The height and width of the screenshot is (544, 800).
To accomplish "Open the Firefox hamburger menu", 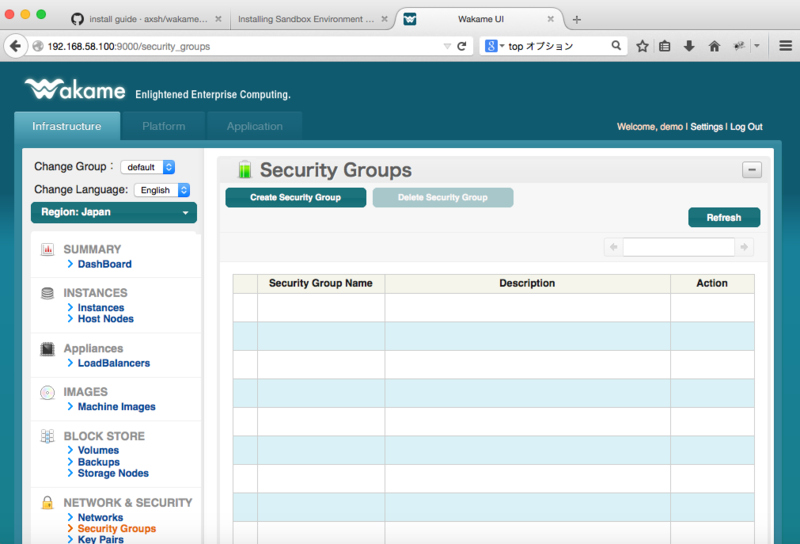I will 786,46.
